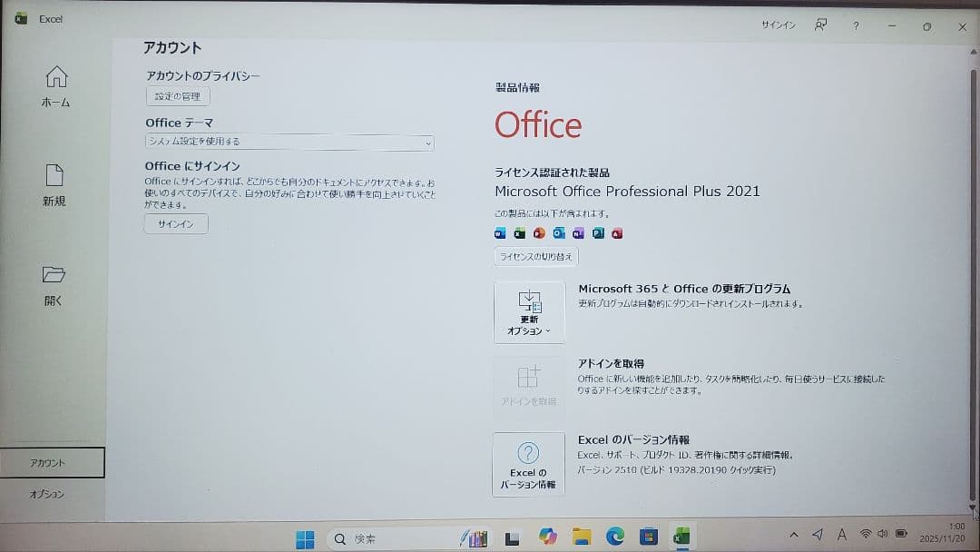Click the Access icon at the end of app row

[x=615, y=233]
